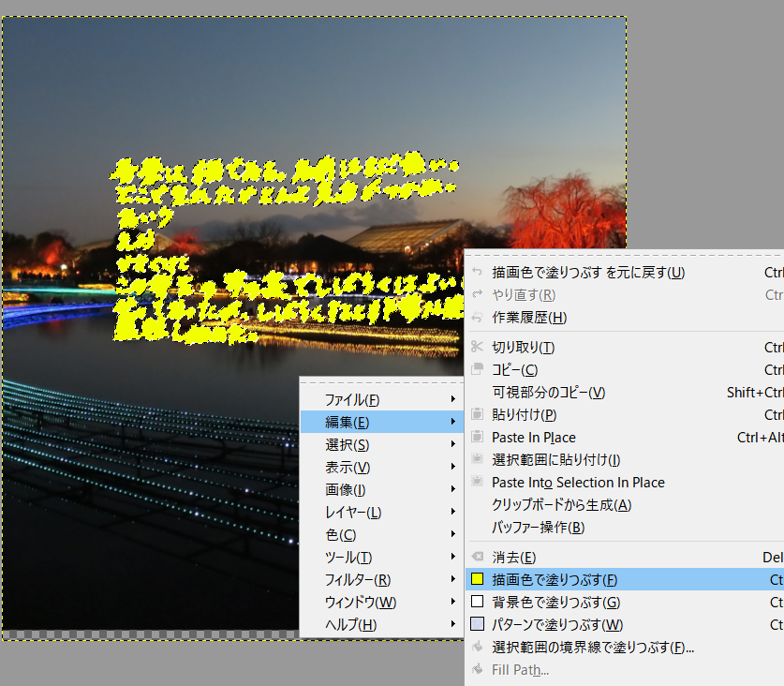Screen dimensions: 784x686
Task: Open the ウィンドウ(W) submenu
Action: tap(382, 602)
